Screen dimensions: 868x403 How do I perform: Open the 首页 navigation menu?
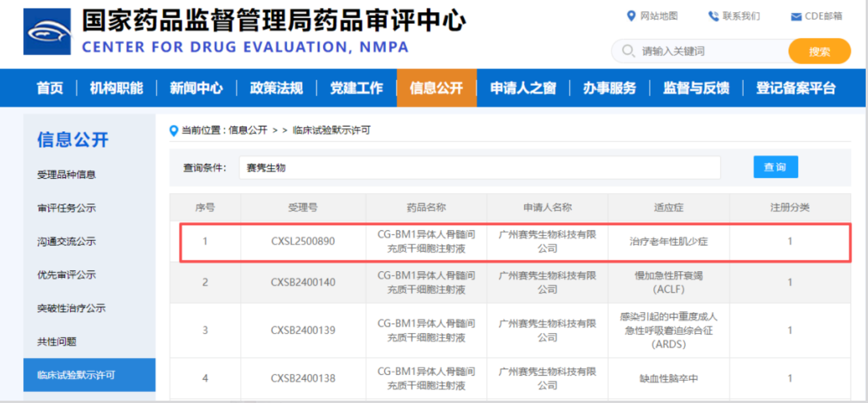pyautogui.click(x=50, y=88)
